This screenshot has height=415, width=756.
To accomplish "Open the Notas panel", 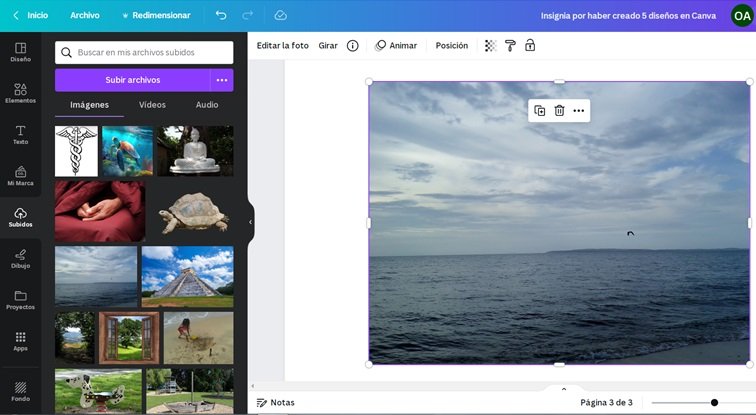I will tap(275, 403).
